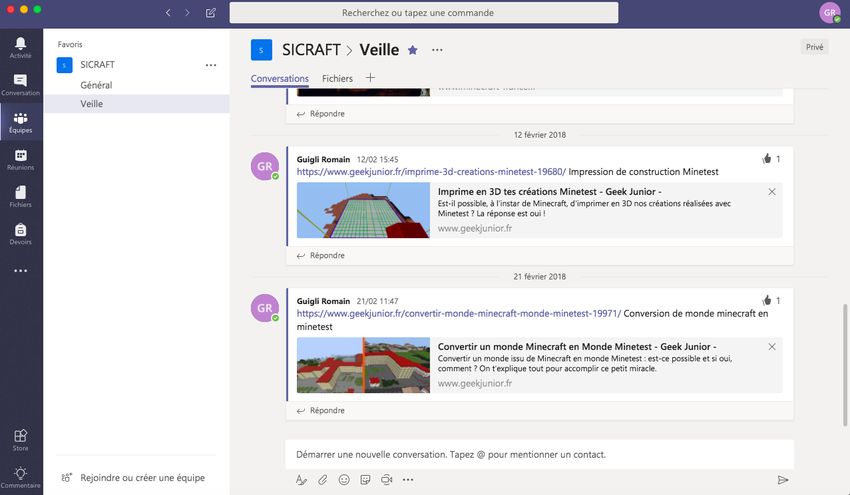Click the SICRAFT breadcrumb title
The height and width of the screenshot is (495, 850).
pyautogui.click(x=311, y=50)
